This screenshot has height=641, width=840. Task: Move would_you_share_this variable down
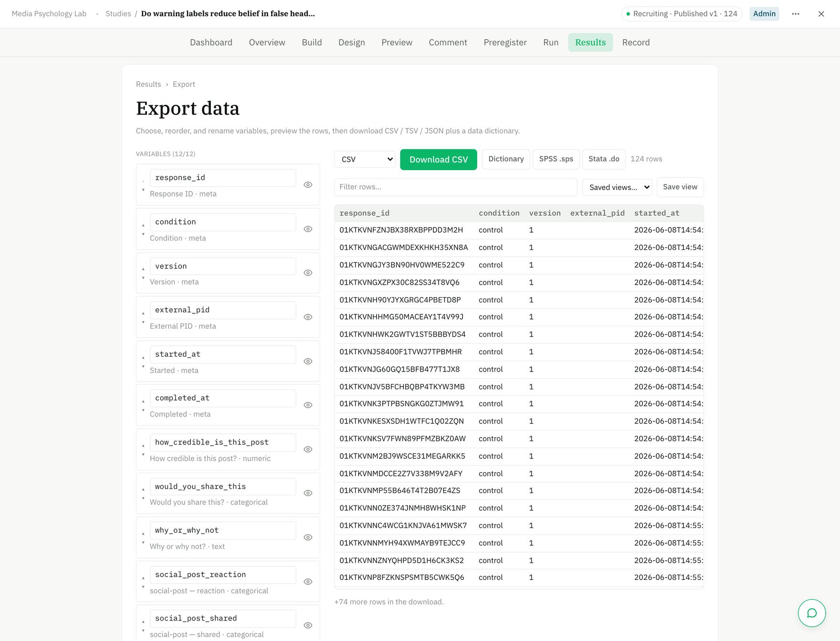tap(143, 498)
